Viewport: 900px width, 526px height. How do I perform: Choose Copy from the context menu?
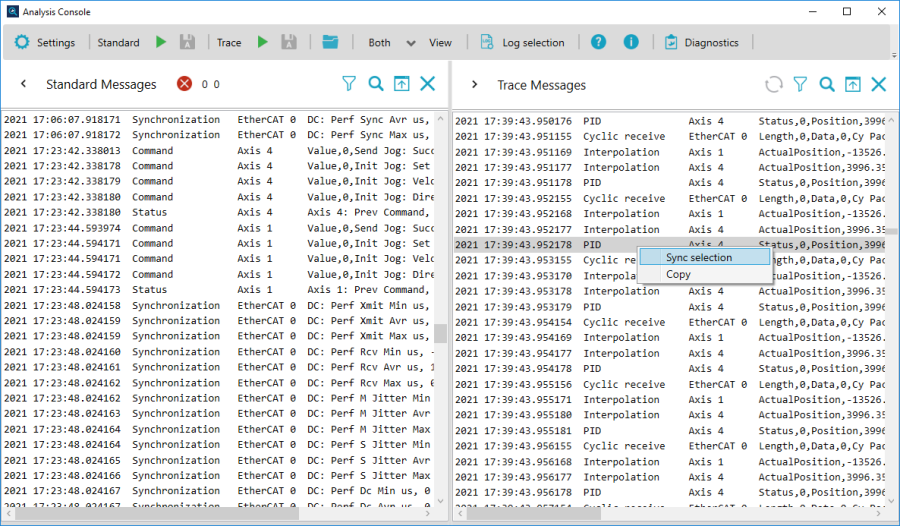tap(678, 274)
